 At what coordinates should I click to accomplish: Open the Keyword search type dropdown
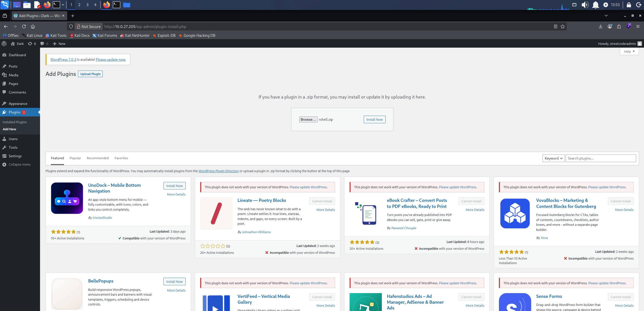554,158
